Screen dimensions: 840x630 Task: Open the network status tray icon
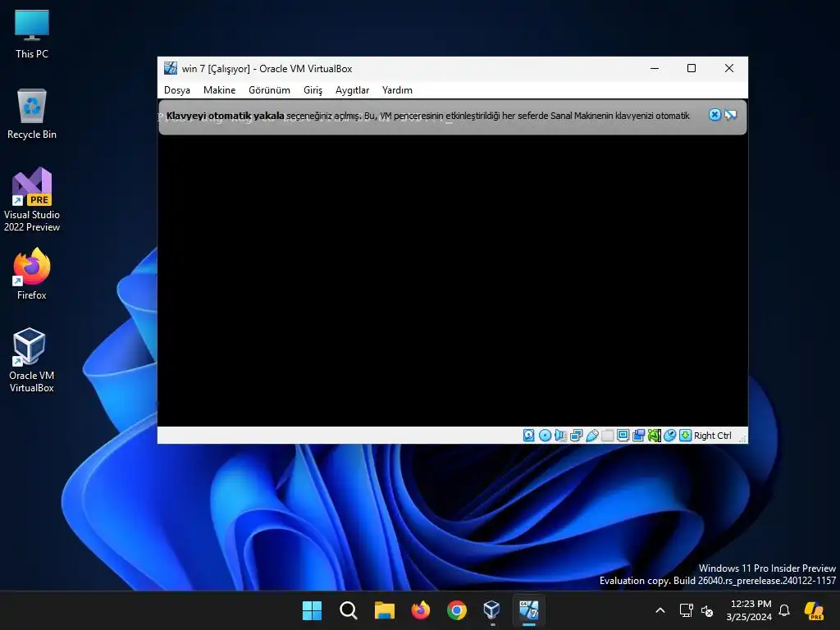pyautogui.click(x=687, y=610)
